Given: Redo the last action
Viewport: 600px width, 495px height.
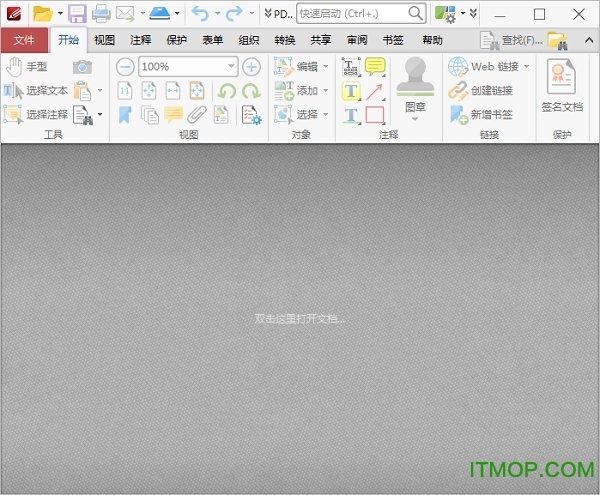Looking at the screenshot, I should 234,14.
